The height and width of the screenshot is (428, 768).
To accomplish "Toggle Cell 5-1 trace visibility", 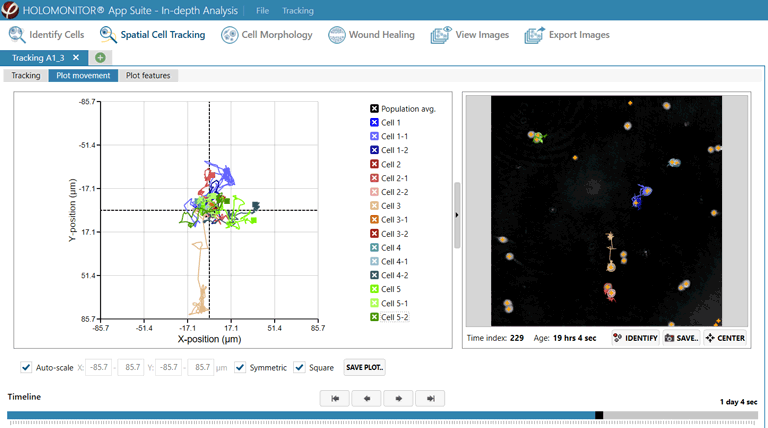I will (x=374, y=303).
